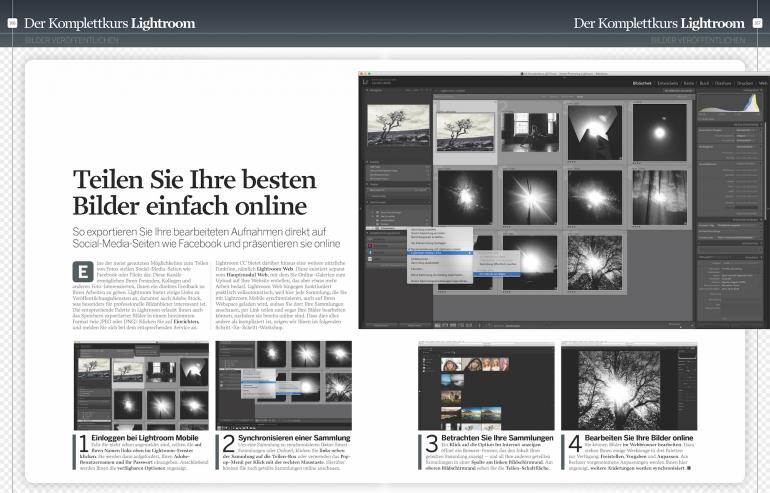Collapse the Navigator panel triangle

[x=367, y=91]
